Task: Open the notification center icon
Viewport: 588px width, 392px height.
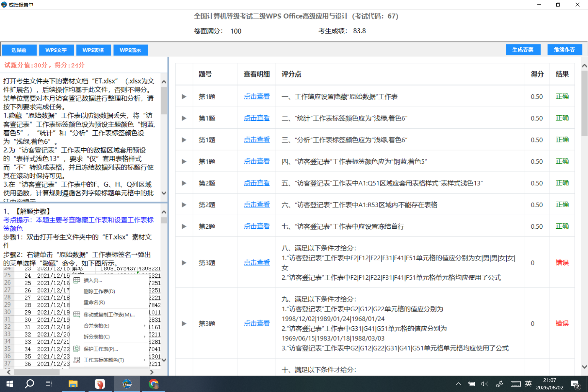Action: pyautogui.click(x=576, y=384)
